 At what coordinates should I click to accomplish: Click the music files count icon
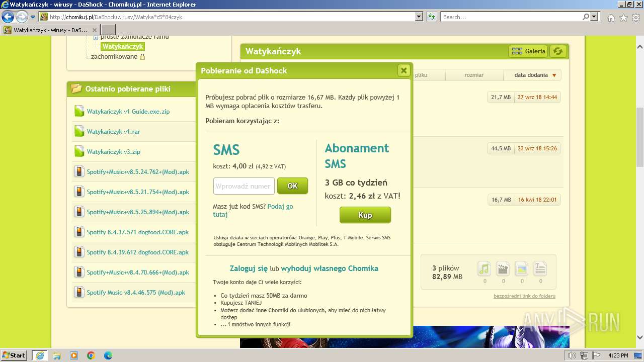point(484,268)
